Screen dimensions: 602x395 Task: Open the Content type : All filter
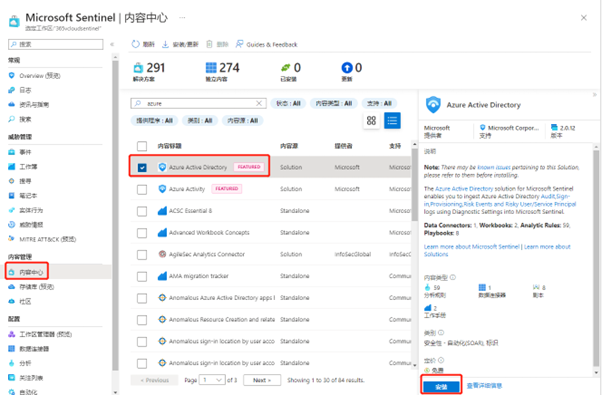point(334,103)
